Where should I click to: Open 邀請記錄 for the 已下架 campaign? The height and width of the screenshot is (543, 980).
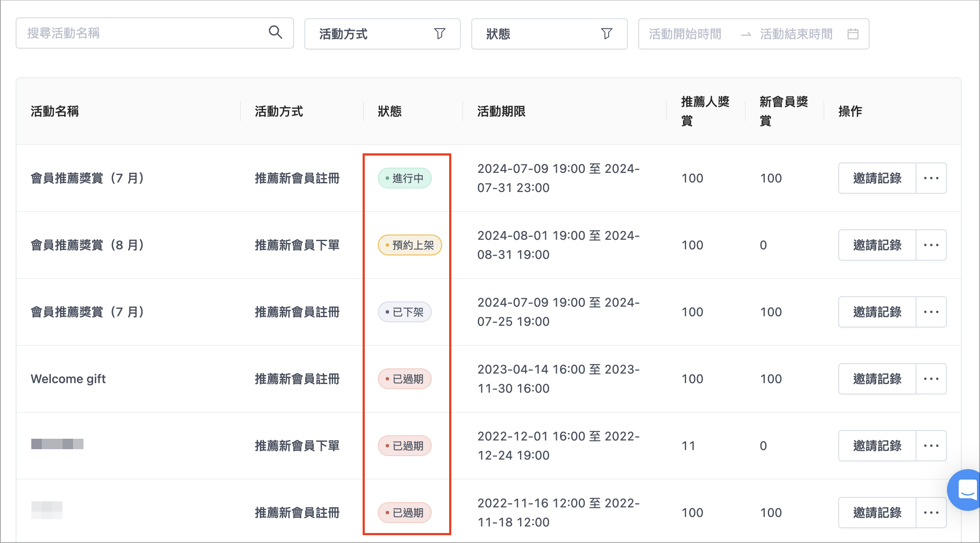(x=877, y=312)
